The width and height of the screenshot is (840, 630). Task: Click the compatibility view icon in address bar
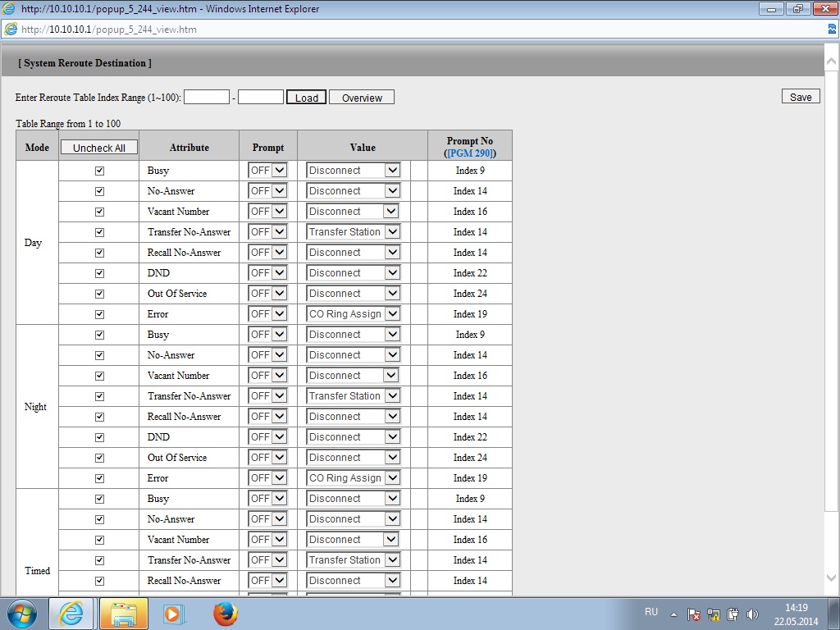[x=833, y=29]
